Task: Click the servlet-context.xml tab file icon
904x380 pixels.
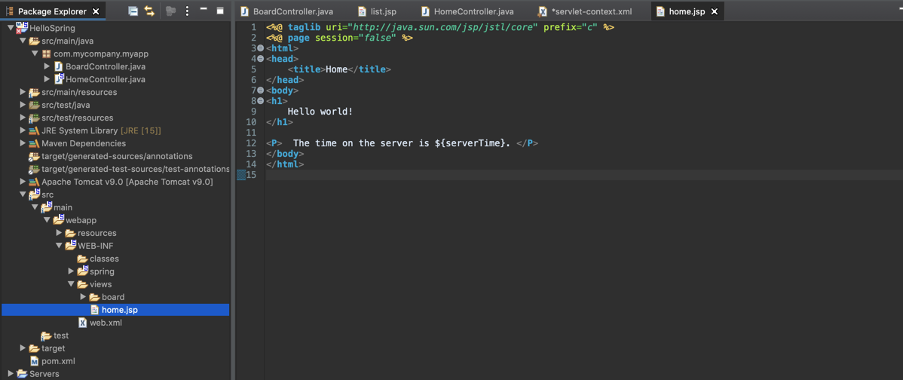Action: [x=542, y=12]
